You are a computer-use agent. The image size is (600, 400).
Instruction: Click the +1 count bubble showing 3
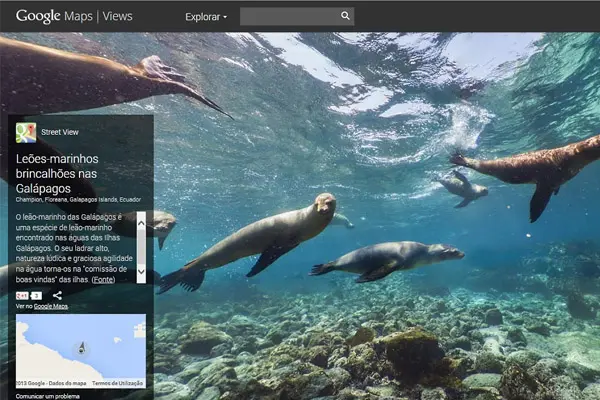tap(36, 296)
